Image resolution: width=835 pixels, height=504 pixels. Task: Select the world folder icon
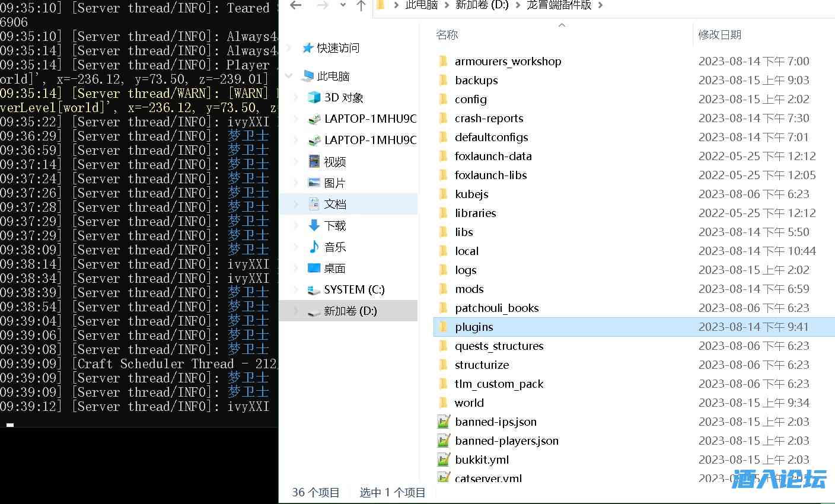(x=443, y=403)
